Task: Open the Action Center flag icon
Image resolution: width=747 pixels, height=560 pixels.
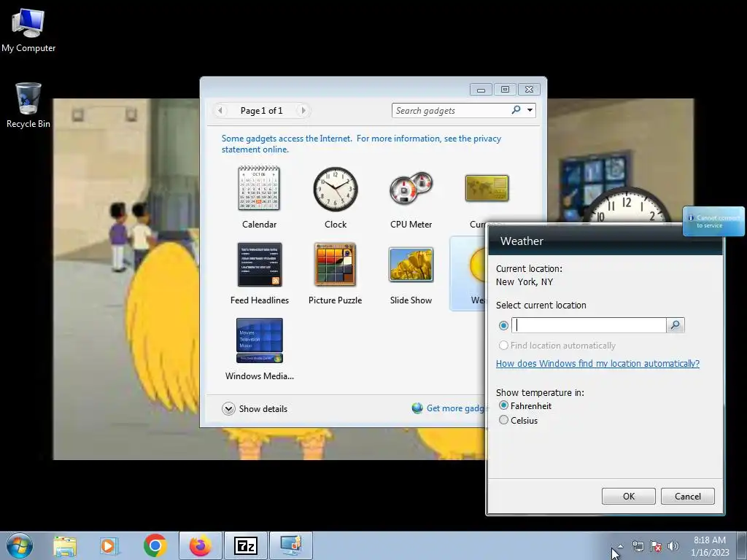Action: (656, 546)
